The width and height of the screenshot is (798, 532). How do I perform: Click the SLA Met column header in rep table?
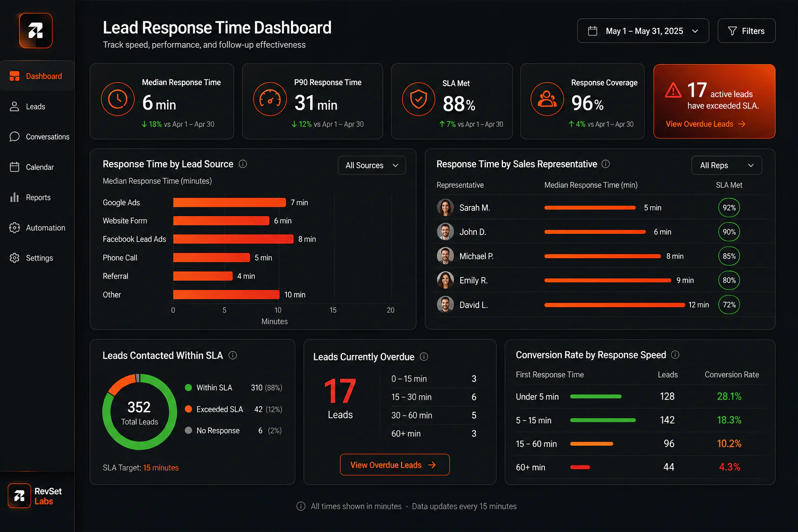tap(729, 185)
